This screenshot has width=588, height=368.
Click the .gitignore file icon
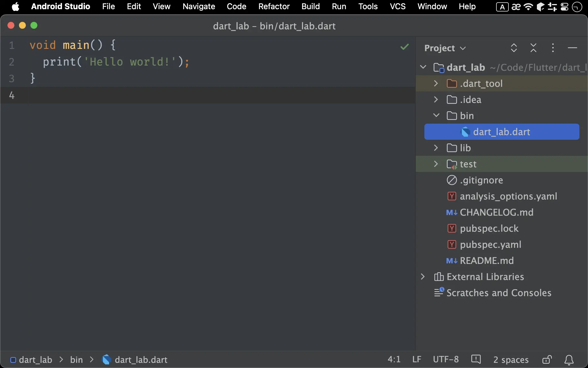452,180
